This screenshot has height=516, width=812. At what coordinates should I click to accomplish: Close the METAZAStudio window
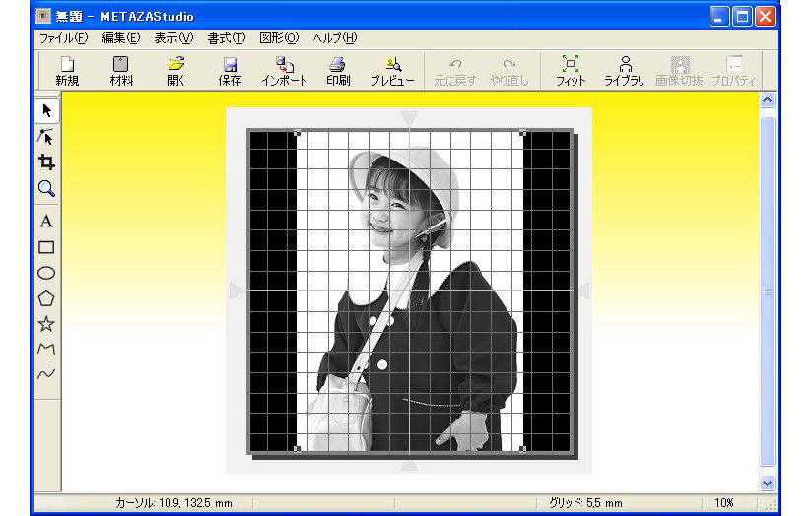[x=765, y=17]
